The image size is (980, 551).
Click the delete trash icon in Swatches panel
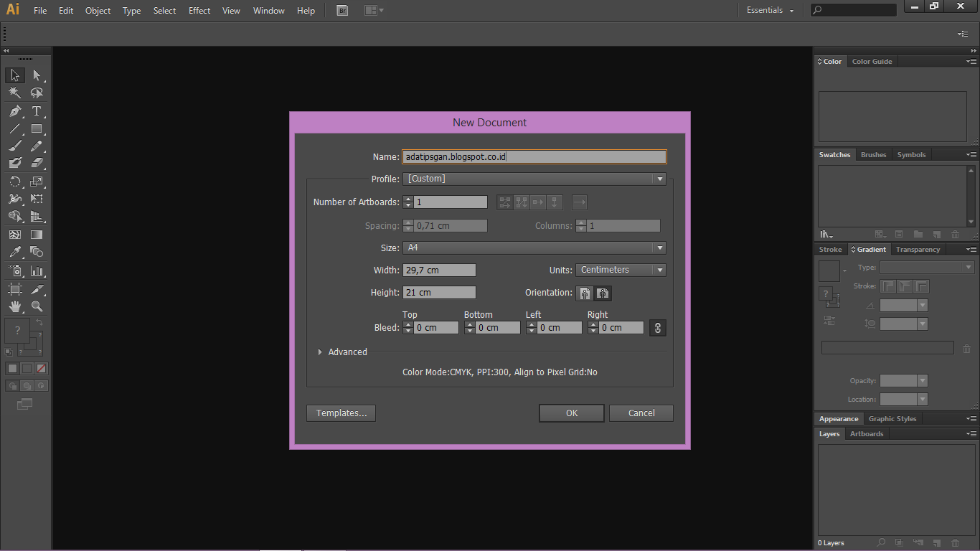955,234
